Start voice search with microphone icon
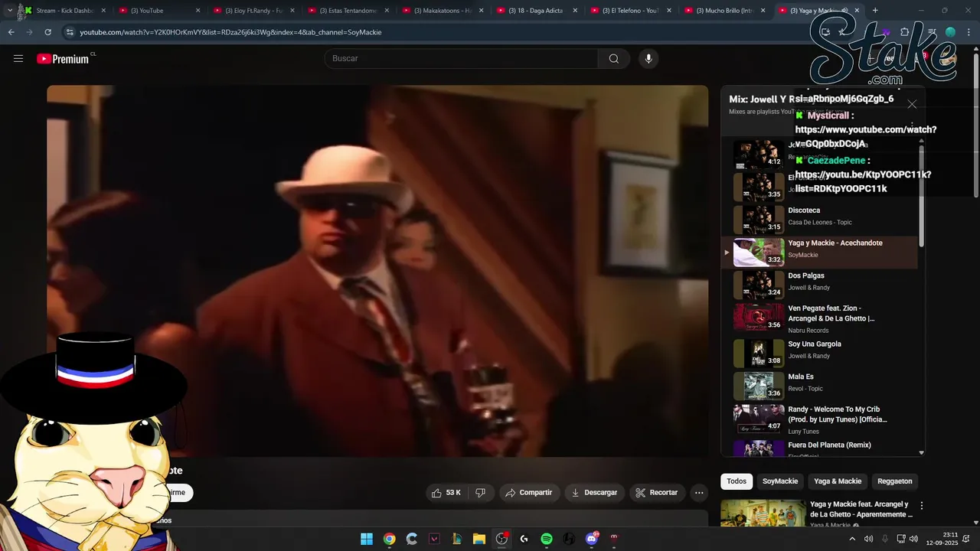The image size is (980, 551). 648,59
